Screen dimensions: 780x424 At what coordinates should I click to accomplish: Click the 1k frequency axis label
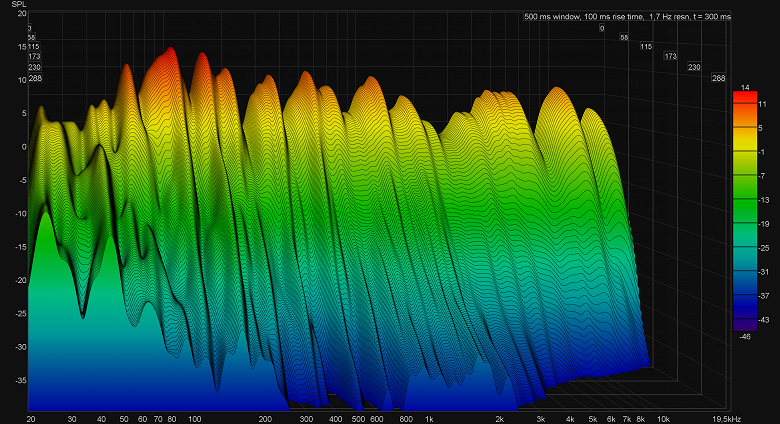(428, 419)
